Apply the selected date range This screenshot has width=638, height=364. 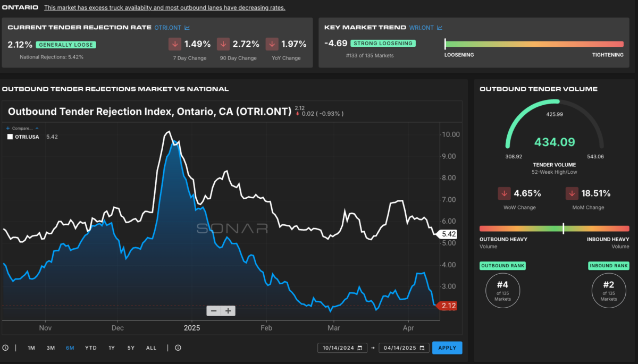(447, 348)
